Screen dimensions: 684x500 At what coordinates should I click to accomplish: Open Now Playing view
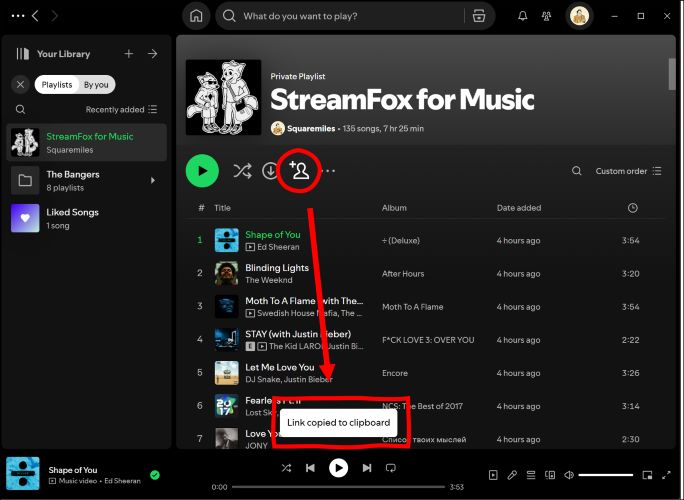[493, 475]
